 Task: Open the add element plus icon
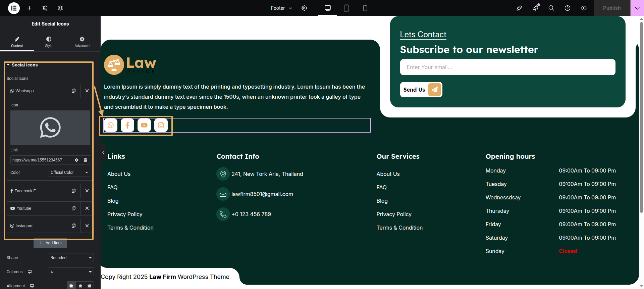coord(30,8)
